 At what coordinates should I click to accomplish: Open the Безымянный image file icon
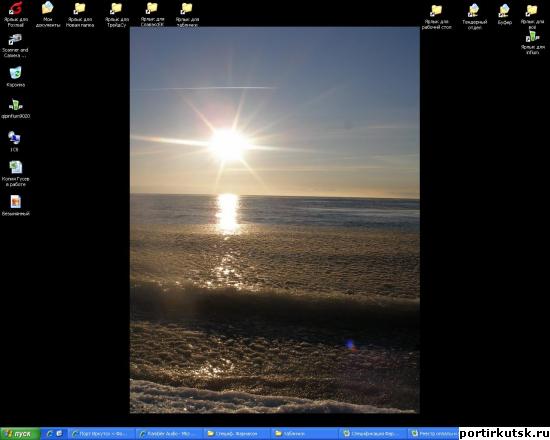[x=15, y=205]
